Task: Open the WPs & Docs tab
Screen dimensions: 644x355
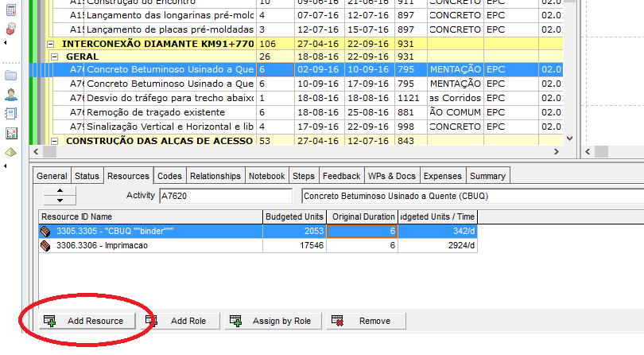Action: click(392, 176)
